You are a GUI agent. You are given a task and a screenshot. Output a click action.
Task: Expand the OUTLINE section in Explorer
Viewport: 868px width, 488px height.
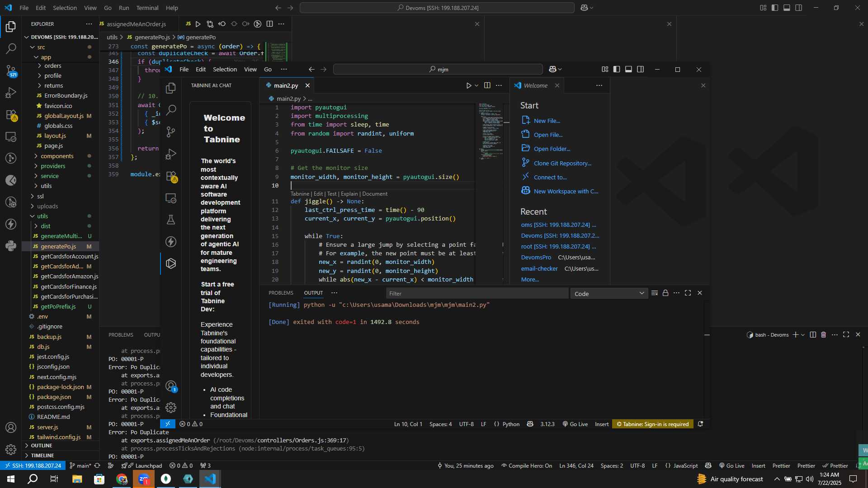click(x=42, y=446)
